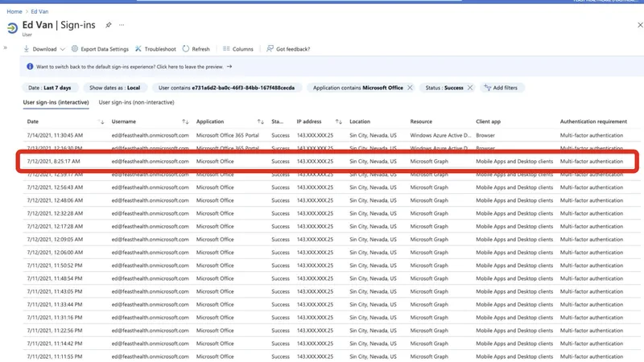This screenshot has width=644, height=362.
Task: Open the more options ellipsis by the title
Action: [122, 25]
